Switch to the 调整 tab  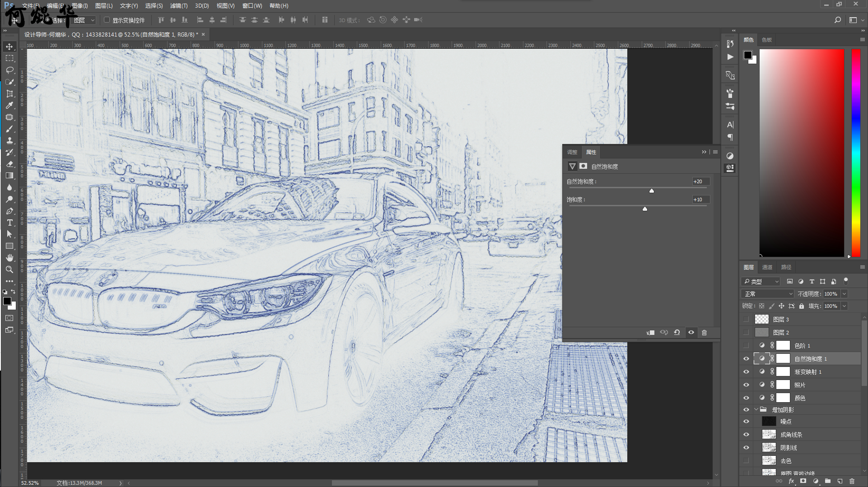tap(572, 152)
